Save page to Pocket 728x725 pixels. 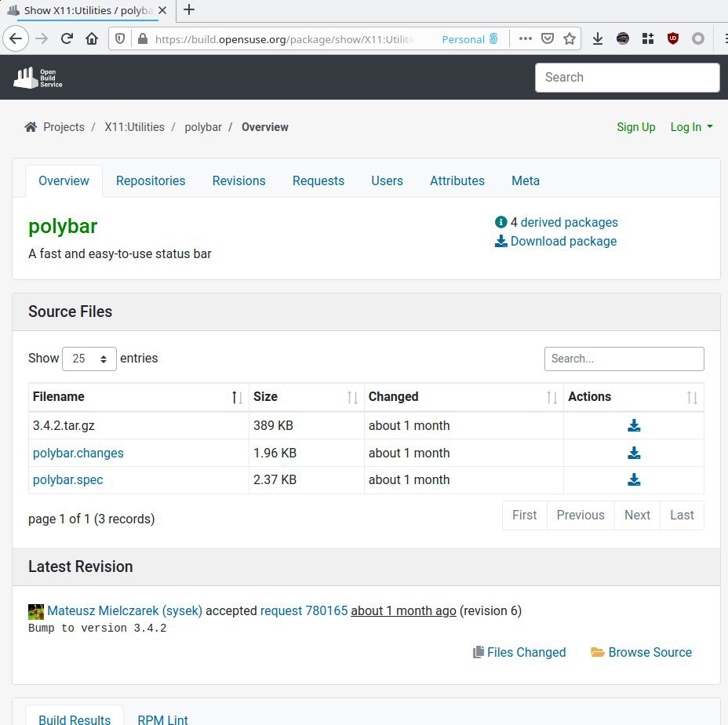pyautogui.click(x=548, y=39)
